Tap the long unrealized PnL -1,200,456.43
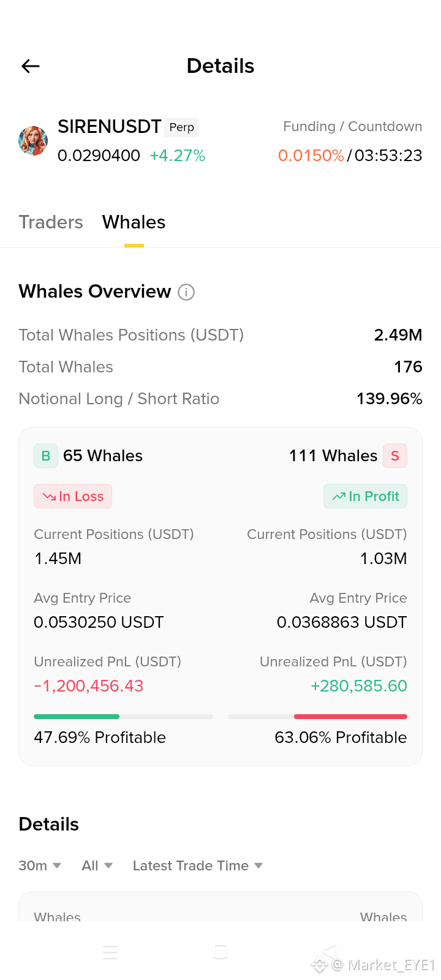441x980 pixels. [89, 686]
